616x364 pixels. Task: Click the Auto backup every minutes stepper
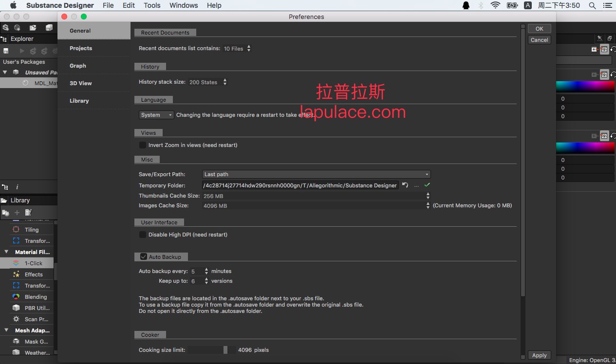coord(206,271)
